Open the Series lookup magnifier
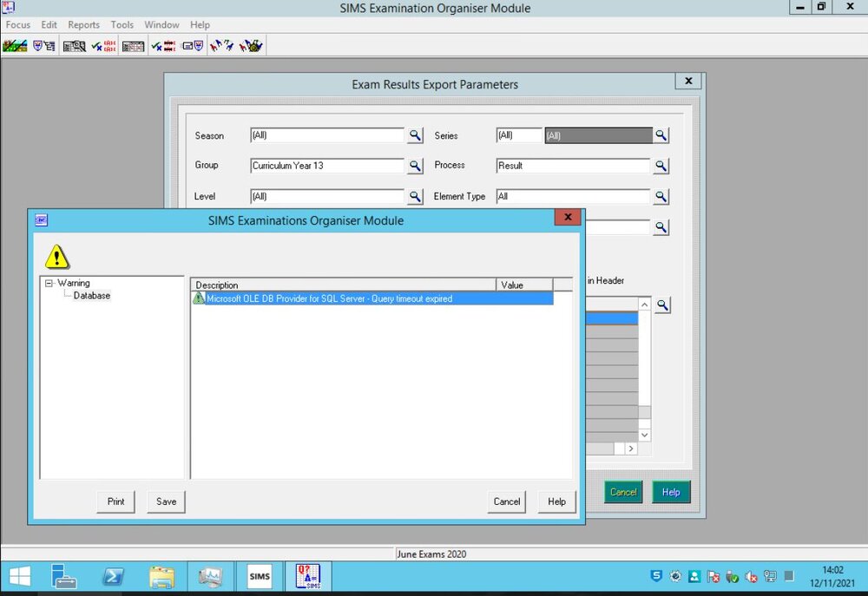 pos(661,135)
